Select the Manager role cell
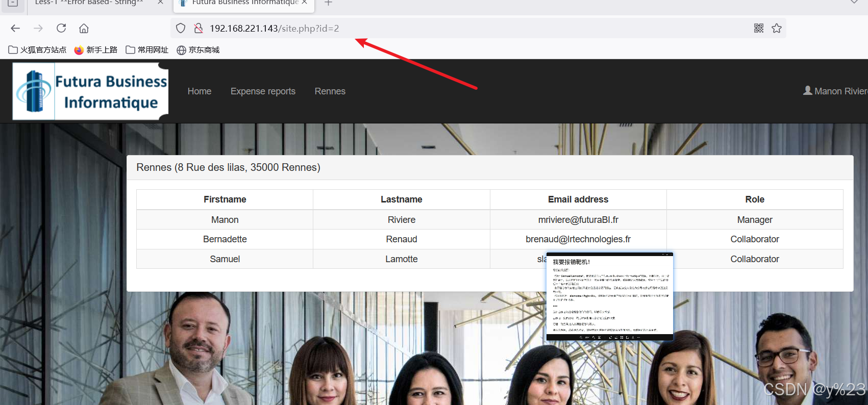The image size is (868, 405). tap(755, 220)
